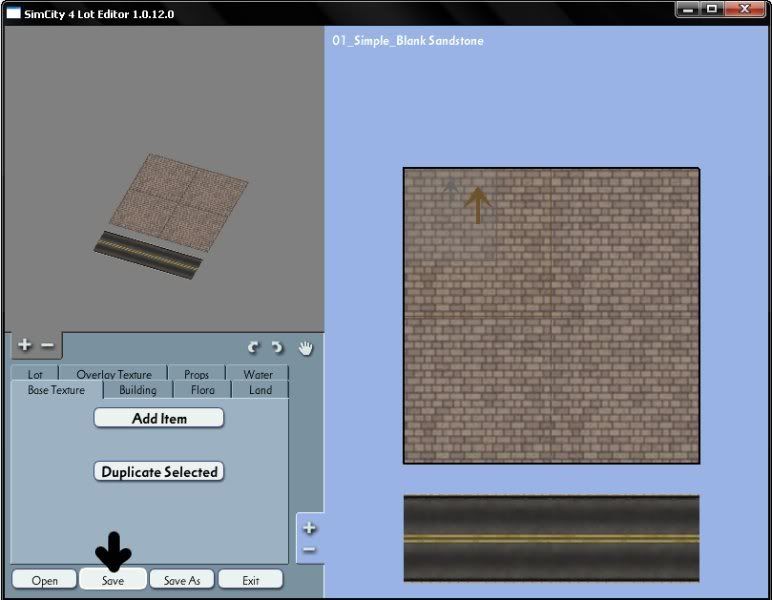The height and width of the screenshot is (600, 772).
Task: Zoom in the 3D preview with plus icon
Action: click(x=25, y=345)
